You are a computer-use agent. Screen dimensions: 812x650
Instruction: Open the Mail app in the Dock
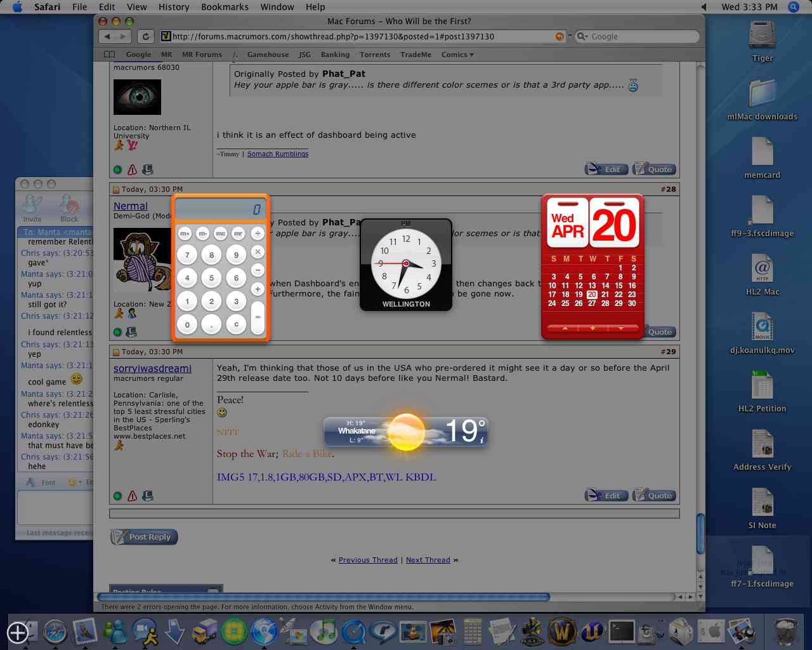coord(85,632)
